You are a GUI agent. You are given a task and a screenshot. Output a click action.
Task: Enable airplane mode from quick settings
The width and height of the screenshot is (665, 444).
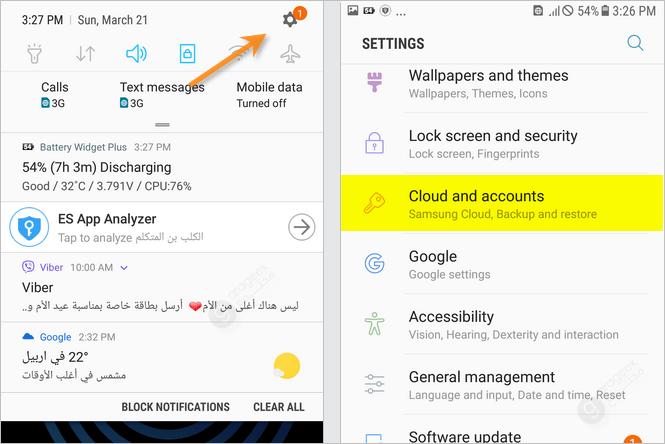[x=290, y=54]
